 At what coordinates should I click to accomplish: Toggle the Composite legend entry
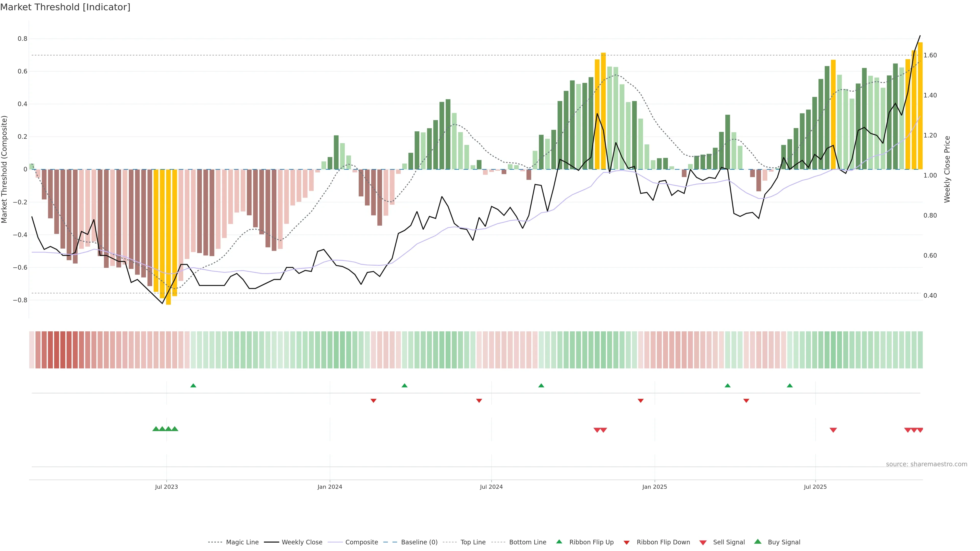(x=361, y=542)
